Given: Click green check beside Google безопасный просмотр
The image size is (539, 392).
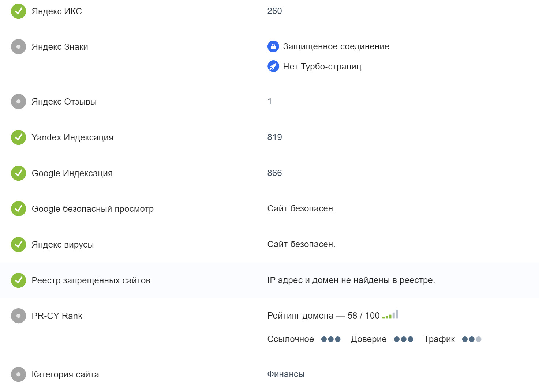Looking at the screenshot, I should (x=18, y=209).
